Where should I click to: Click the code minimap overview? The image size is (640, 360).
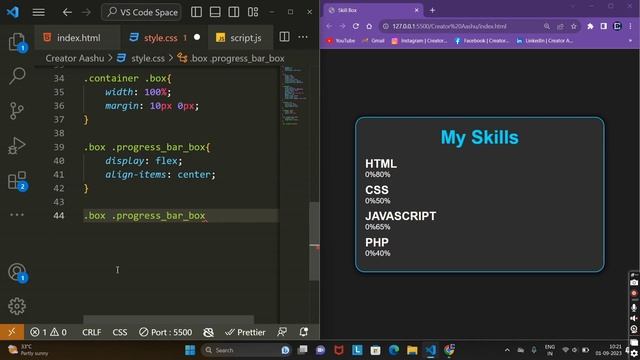(x=294, y=96)
